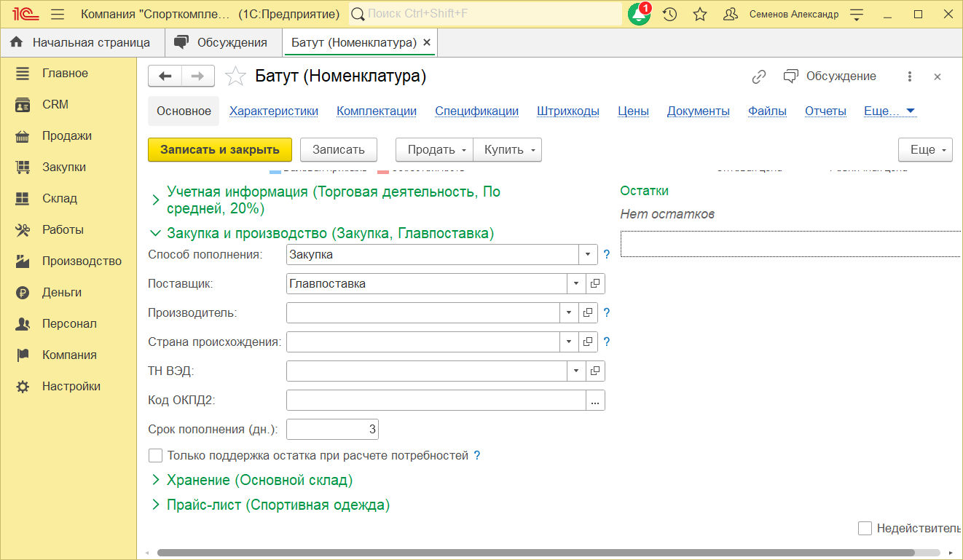Open the Страна происхождения record icon
This screenshot has height=560, width=963.
pyautogui.click(x=588, y=342)
